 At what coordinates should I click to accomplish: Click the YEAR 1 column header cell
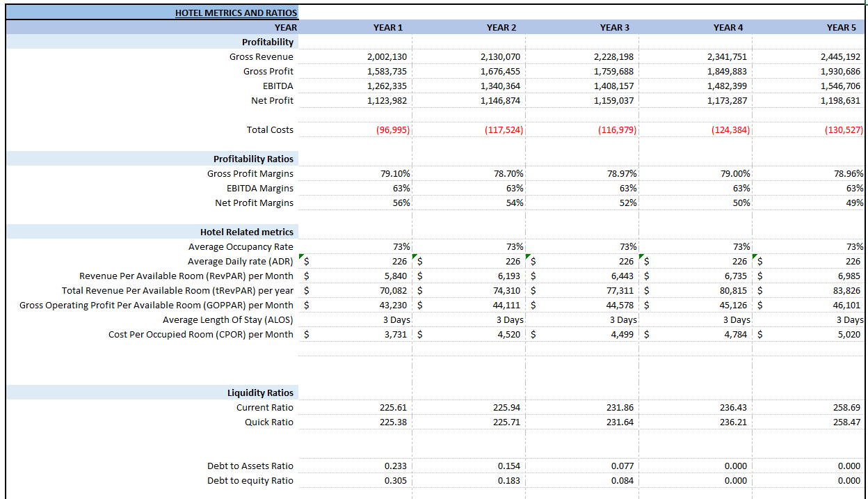click(387, 27)
